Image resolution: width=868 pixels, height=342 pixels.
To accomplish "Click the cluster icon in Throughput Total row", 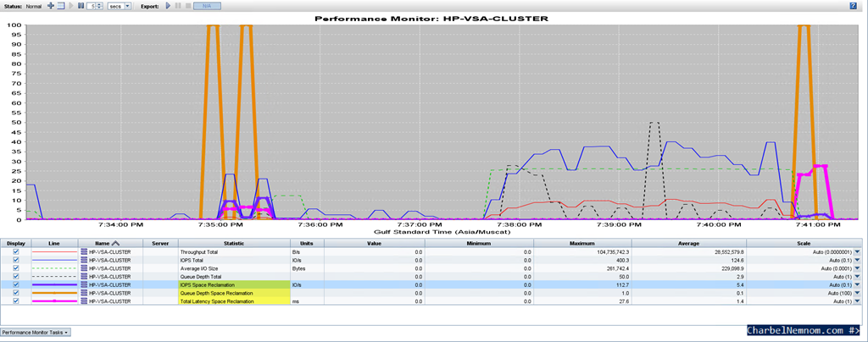I will [84, 251].
